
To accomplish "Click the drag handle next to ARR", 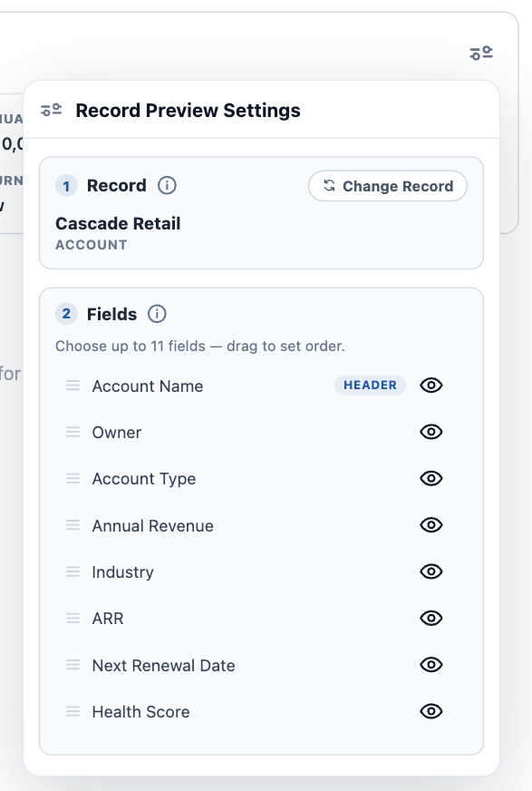I will click(73, 618).
